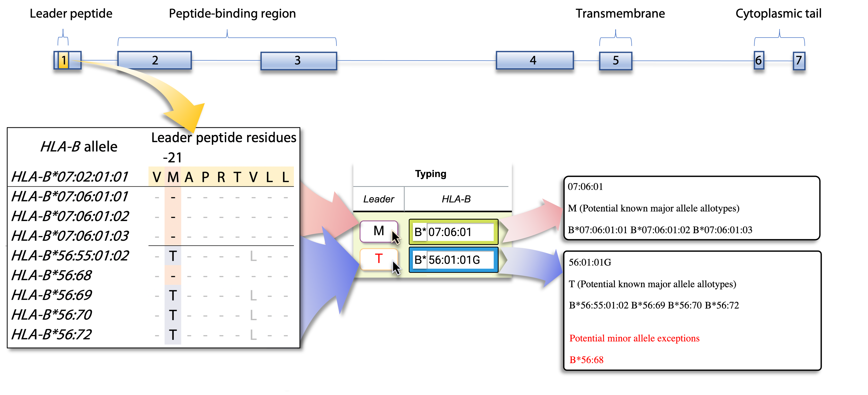Click the 07:06:01 result box heading
Image resolution: width=868 pixels, height=395 pixels.
point(585,187)
